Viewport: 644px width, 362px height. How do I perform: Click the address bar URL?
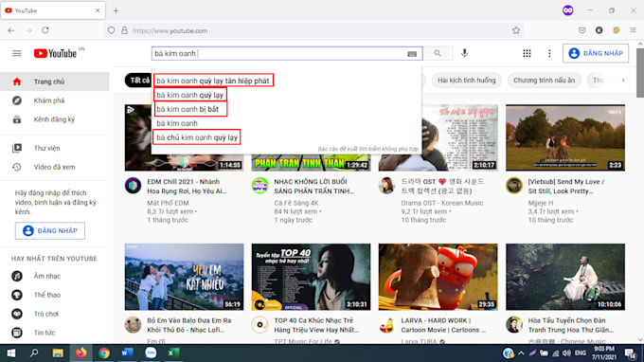(170, 31)
